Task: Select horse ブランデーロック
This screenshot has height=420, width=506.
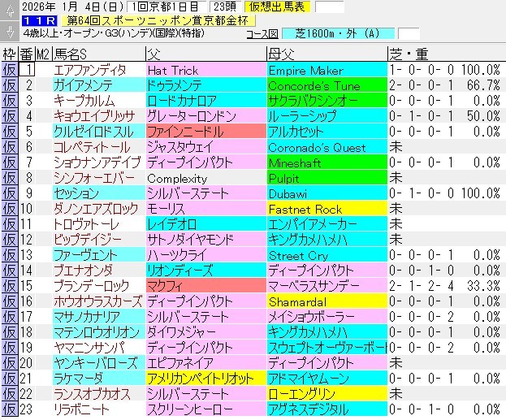Action: [x=99, y=286]
